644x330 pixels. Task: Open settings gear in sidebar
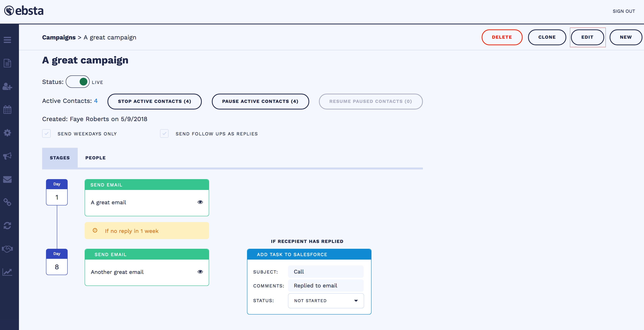point(7,133)
